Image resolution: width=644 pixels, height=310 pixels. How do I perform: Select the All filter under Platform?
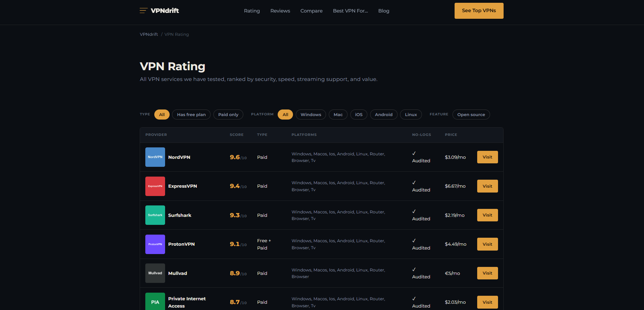(x=285, y=115)
